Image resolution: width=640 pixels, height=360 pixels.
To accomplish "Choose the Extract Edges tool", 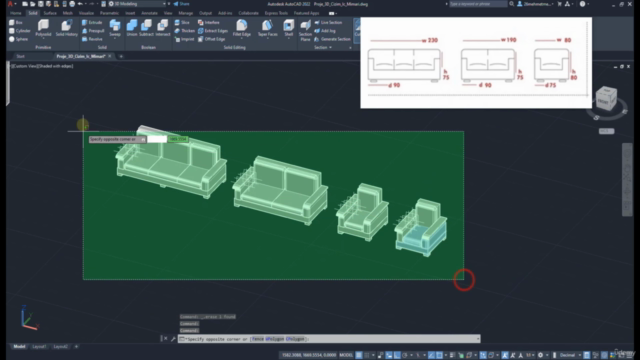I will (213, 31).
